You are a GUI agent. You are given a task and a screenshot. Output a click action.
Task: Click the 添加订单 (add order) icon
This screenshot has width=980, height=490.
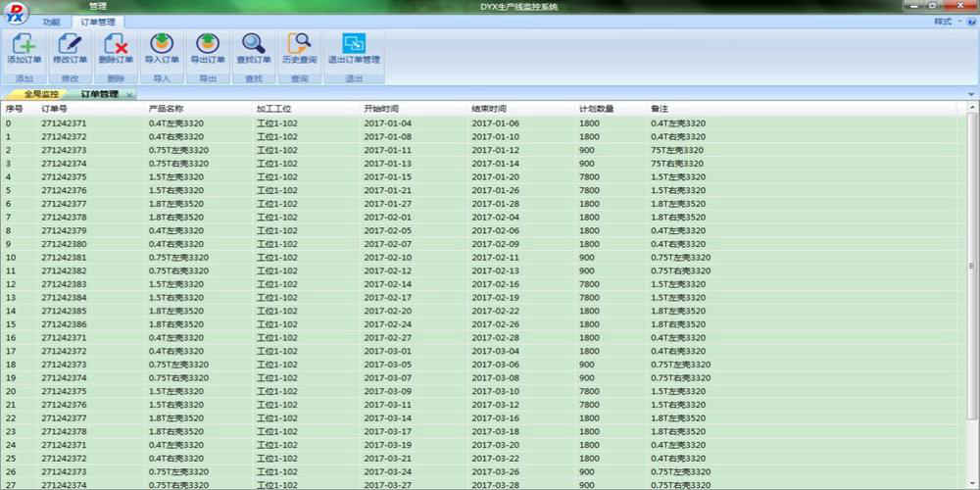click(x=24, y=44)
